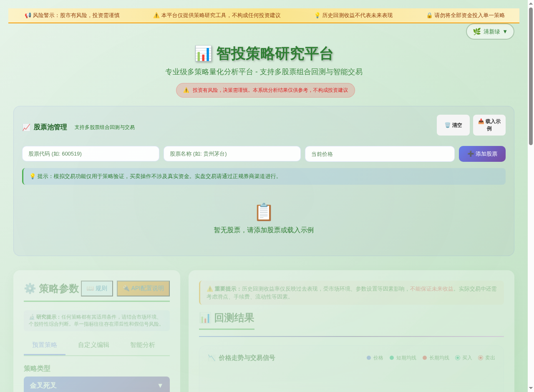Toggle the 卖出 signal legend
Screen dimensions: 534x392
(486, 358)
